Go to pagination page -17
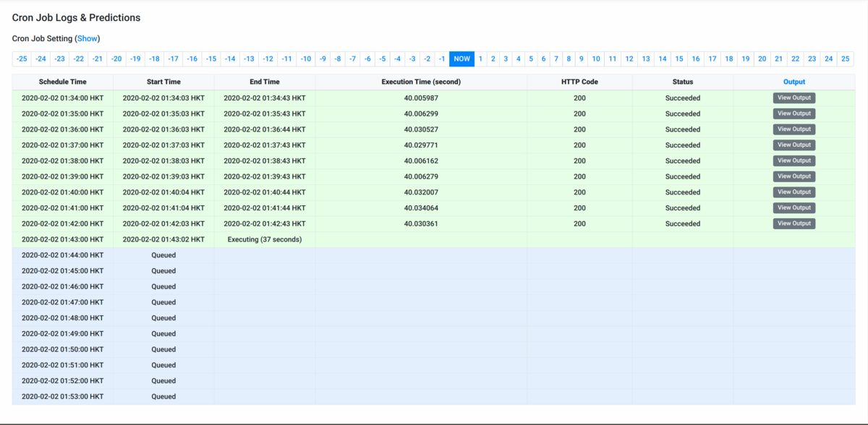The width and height of the screenshot is (868, 425). coord(173,59)
